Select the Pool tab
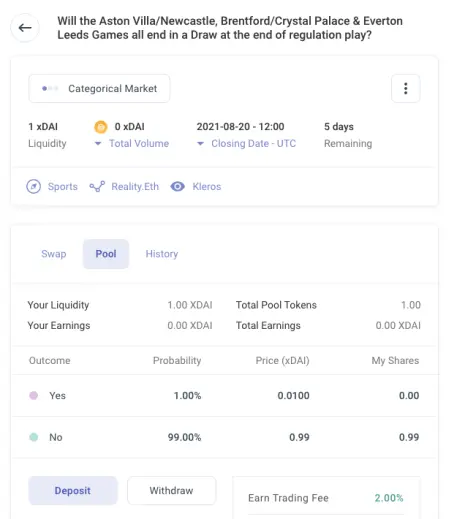The image size is (465, 519). click(x=106, y=254)
